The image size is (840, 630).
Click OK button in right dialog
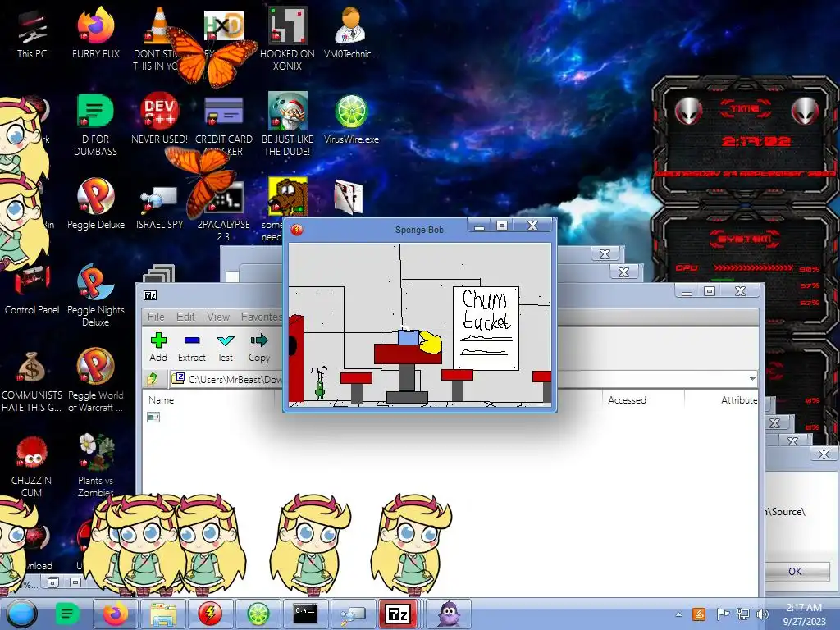pos(794,571)
